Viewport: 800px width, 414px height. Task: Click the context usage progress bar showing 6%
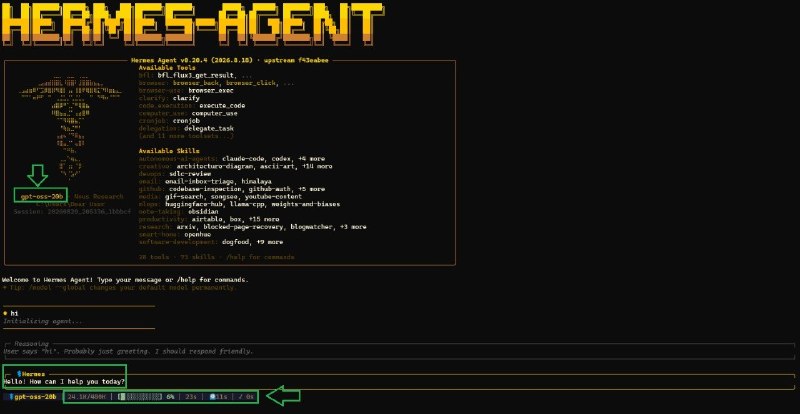pyautogui.click(x=140, y=397)
